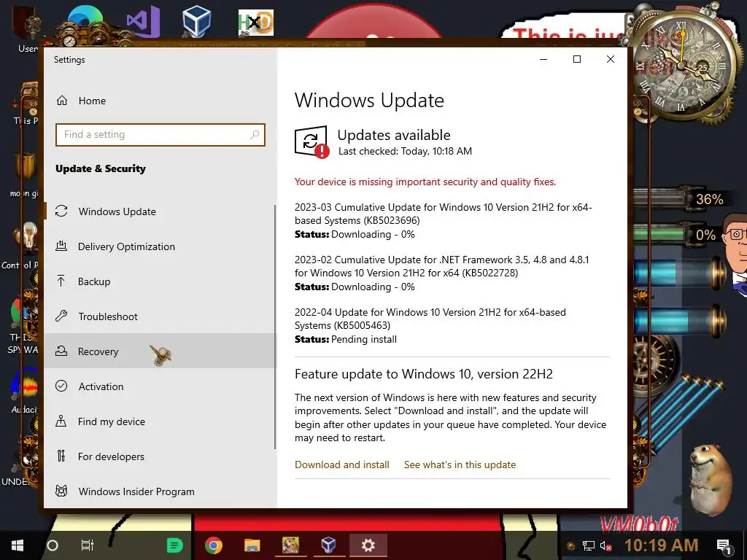
Task: Open the notification center icon
Action: click(724, 545)
